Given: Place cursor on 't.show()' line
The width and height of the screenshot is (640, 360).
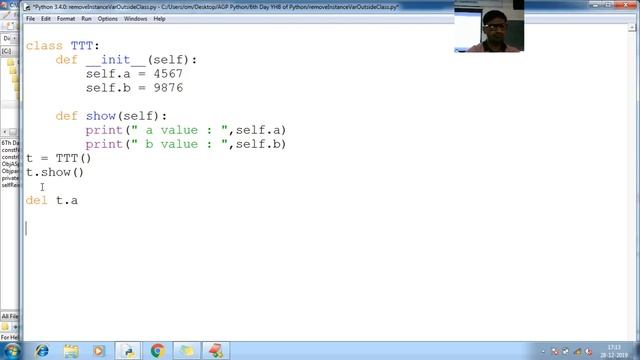Looking at the screenshot, I should tap(55, 172).
